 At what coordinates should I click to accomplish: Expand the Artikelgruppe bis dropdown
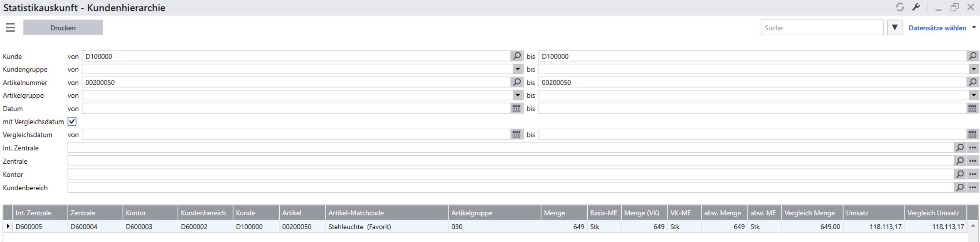(973, 96)
